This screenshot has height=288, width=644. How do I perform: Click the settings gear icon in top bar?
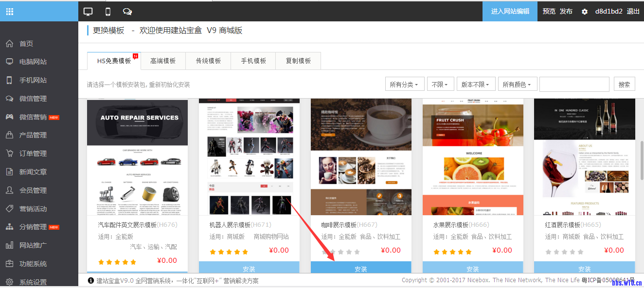tap(585, 12)
